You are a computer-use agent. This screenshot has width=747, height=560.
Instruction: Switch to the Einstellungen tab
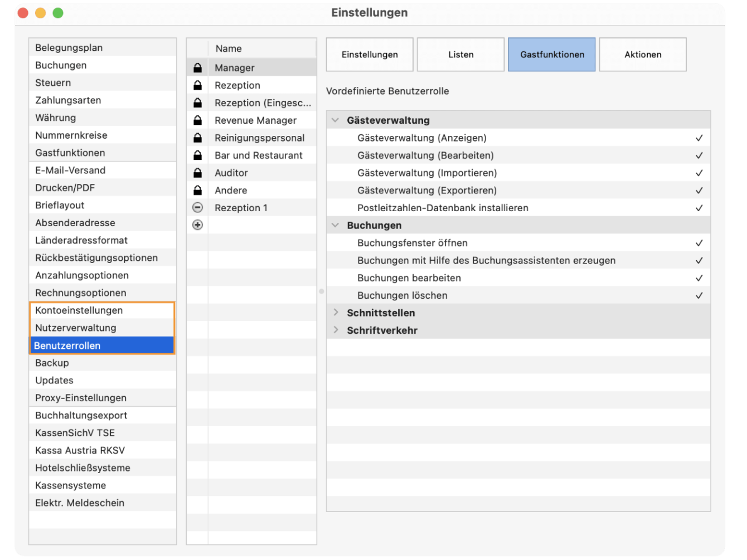[370, 55]
